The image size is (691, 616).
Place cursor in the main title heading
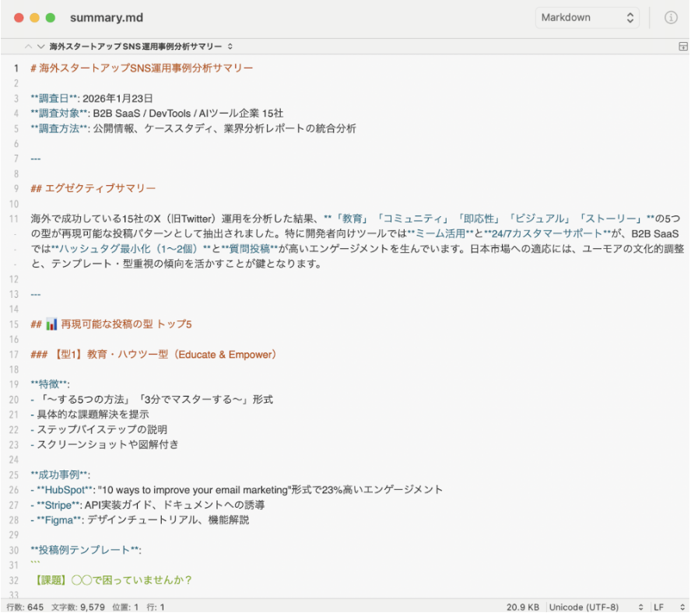(146, 68)
